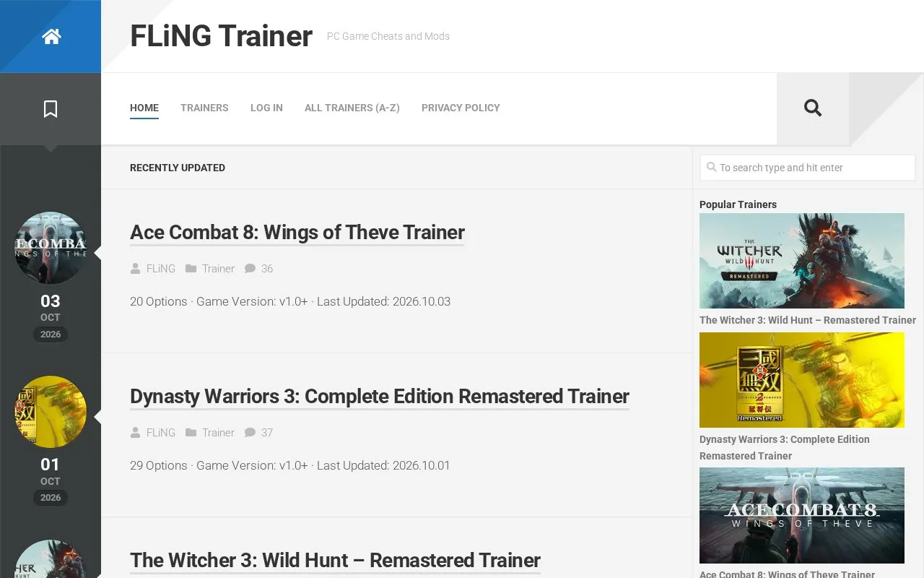Click the FLiNG Trainer site title
Image resolution: width=924 pixels, height=578 pixels.
point(221,36)
